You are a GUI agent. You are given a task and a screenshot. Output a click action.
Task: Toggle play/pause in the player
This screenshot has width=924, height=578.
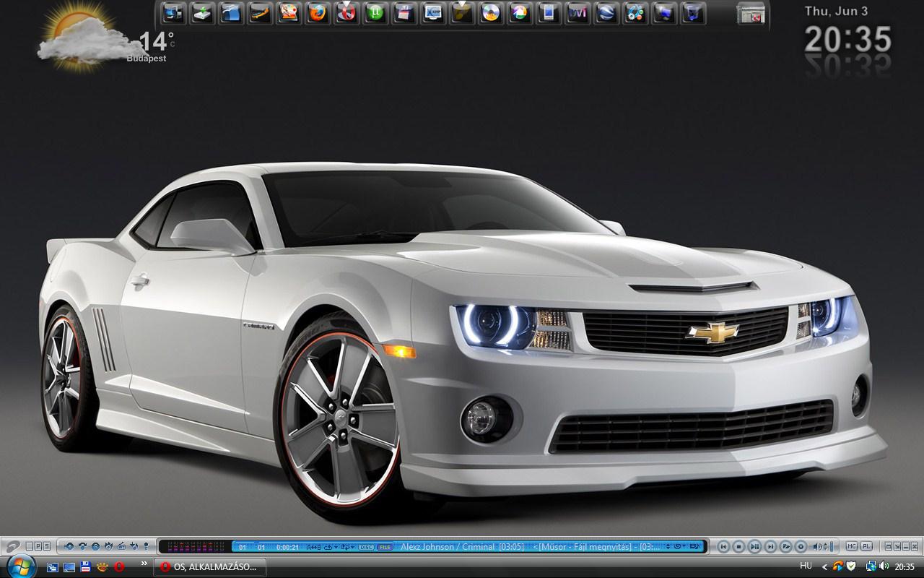click(755, 547)
